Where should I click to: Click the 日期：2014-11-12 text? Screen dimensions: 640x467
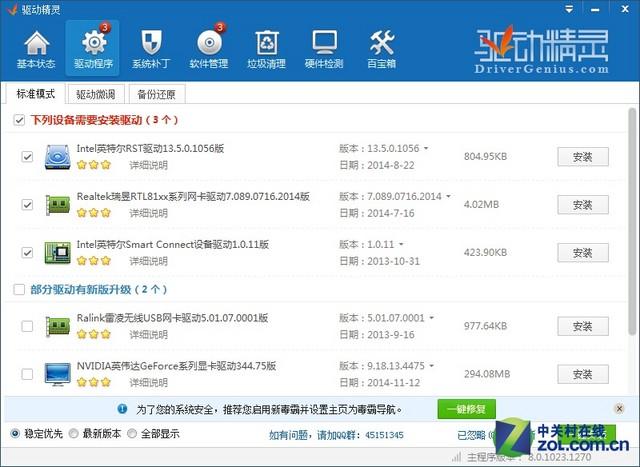(x=380, y=382)
